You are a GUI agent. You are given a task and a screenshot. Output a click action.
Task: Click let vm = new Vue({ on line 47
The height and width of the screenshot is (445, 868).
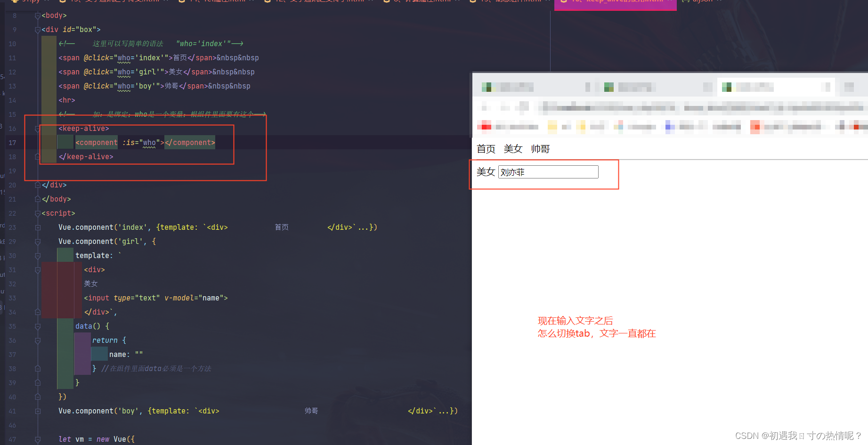(x=97, y=439)
